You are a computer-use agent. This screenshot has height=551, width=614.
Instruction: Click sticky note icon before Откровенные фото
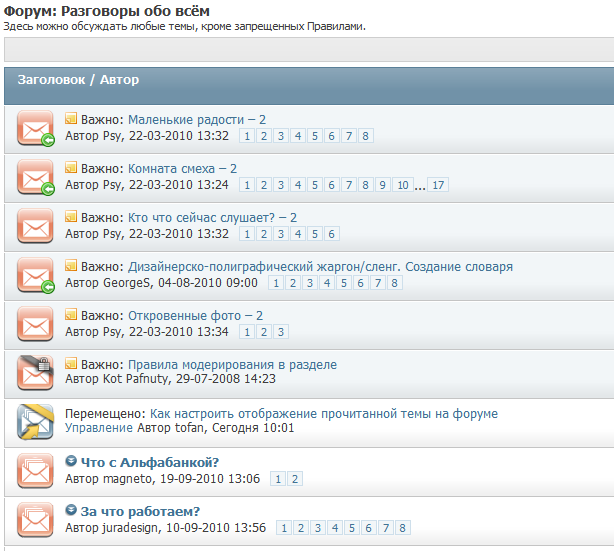tap(71, 314)
